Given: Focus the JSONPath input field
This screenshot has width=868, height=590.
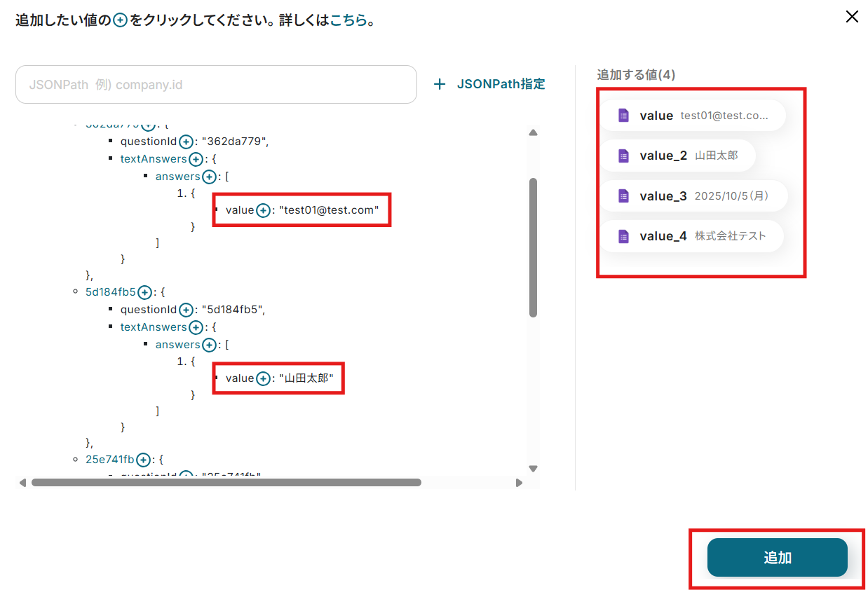Looking at the screenshot, I should click(x=216, y=85).
